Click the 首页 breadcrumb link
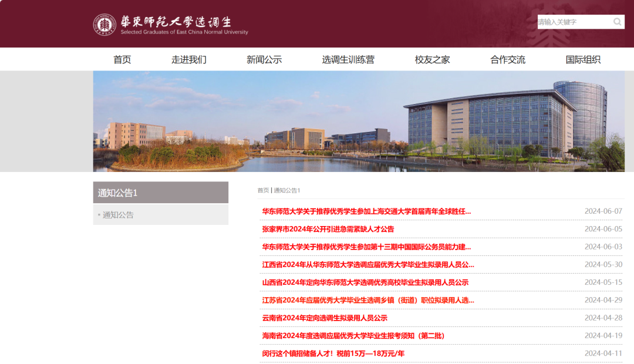The image size is (634, 364). 263,190
